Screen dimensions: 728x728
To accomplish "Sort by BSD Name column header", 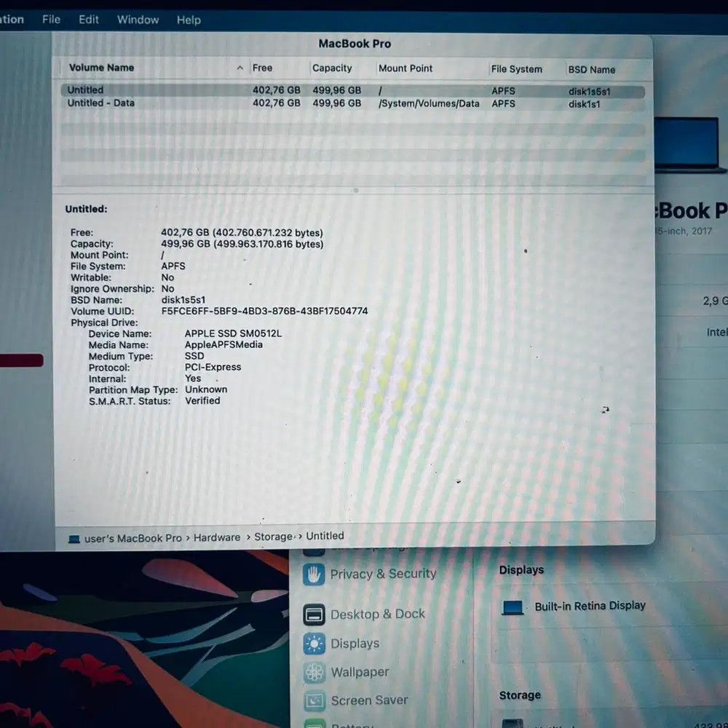I will [x=591, y=70].
